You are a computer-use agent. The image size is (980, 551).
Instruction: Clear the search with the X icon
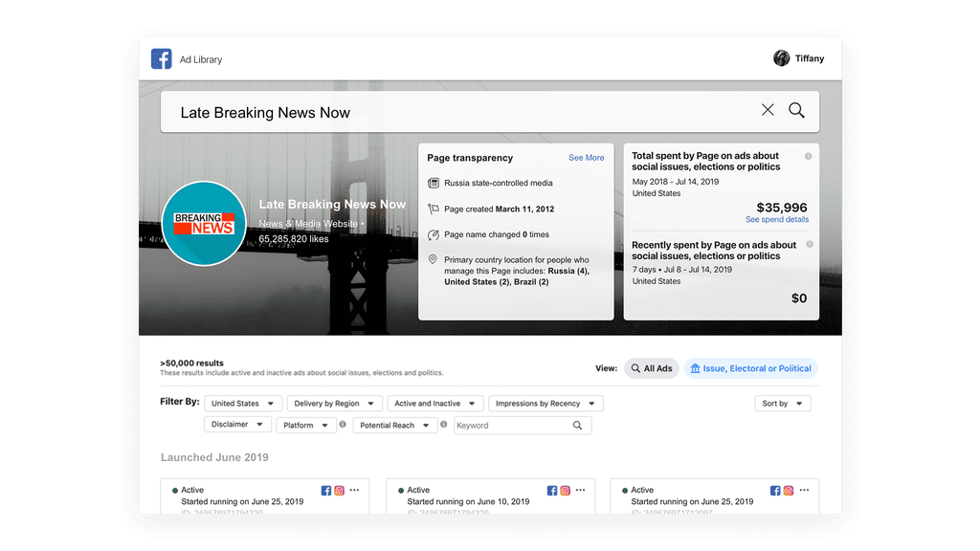pyautogui.click(x=768, y=111)
